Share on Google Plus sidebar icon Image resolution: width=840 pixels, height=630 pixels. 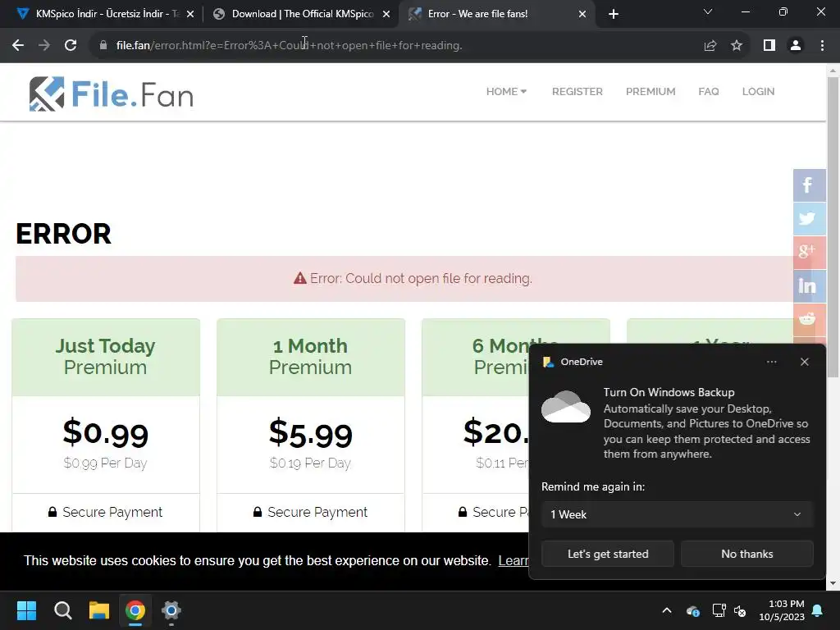(808, 252)
